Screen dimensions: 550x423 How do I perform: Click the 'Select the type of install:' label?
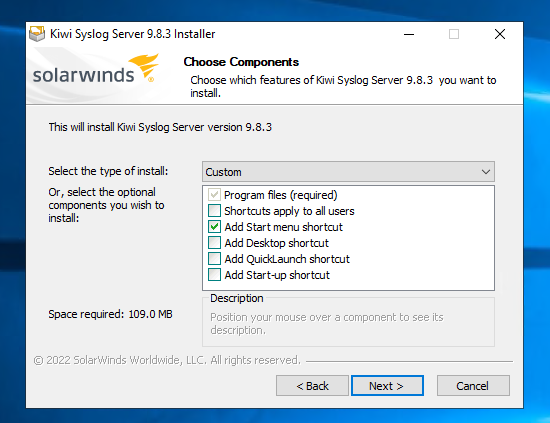tap(108, 171)
